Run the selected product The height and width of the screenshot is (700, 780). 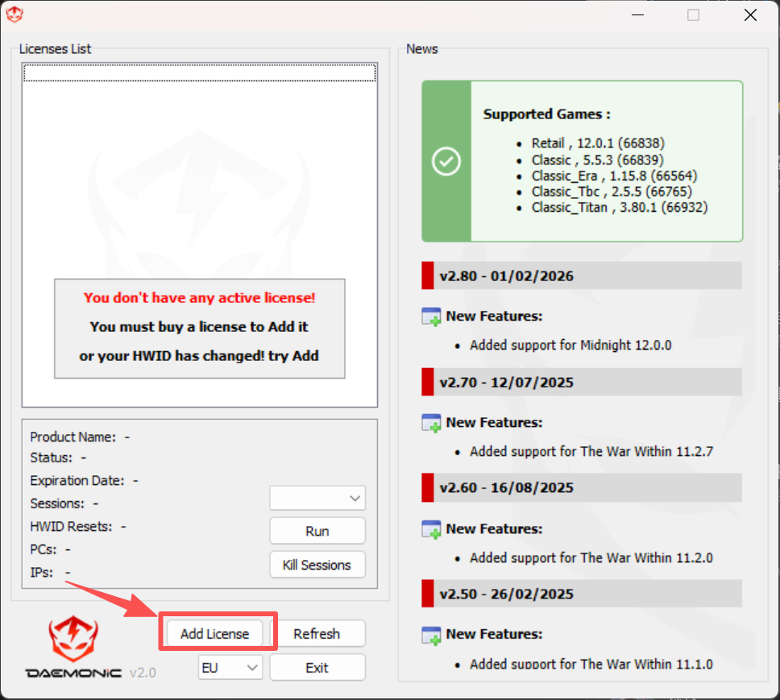click(317, 531)
